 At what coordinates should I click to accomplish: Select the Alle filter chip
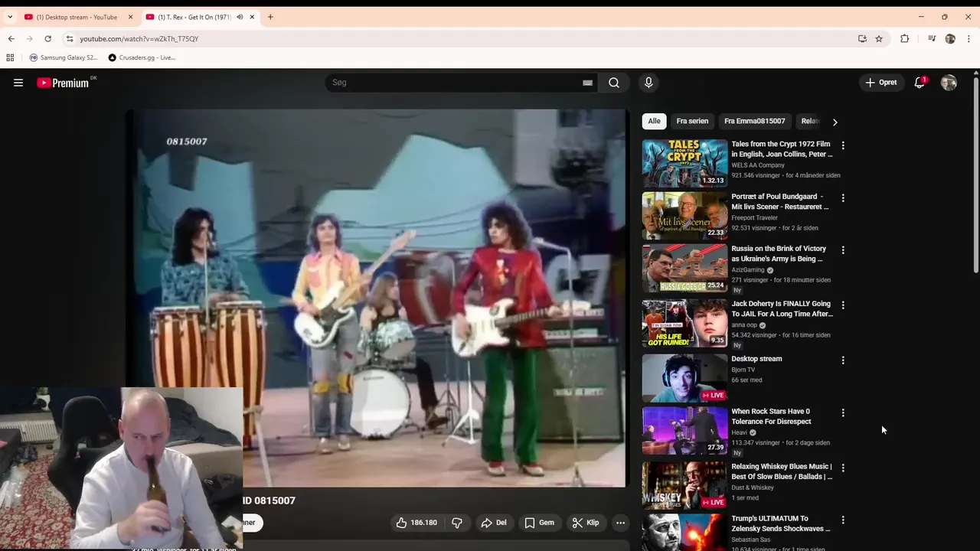pyautogui.click(x=654, y=121)
